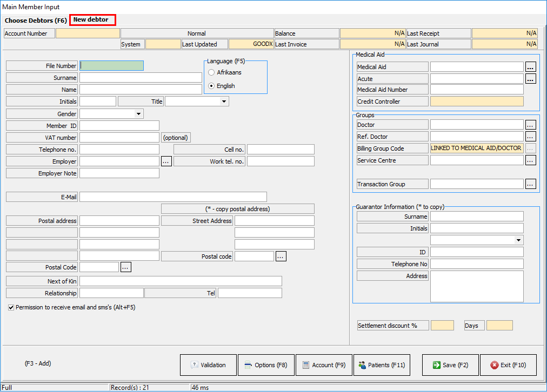
Task: Open the left Postal Code lookup button
Action: click(125, 267)
